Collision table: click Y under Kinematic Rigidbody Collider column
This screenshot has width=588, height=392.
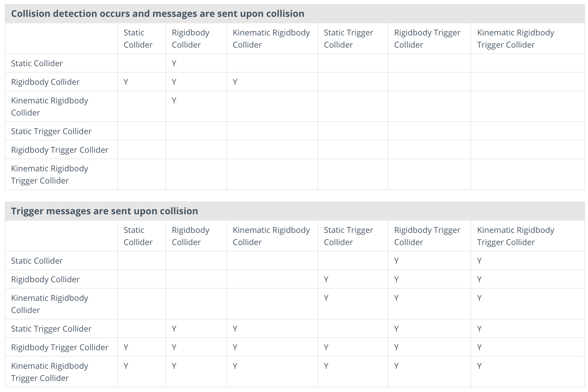coord(235,82)
